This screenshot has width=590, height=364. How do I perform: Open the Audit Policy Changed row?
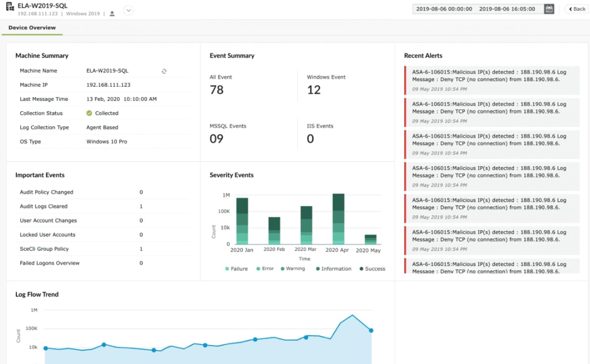pos(103,192)
